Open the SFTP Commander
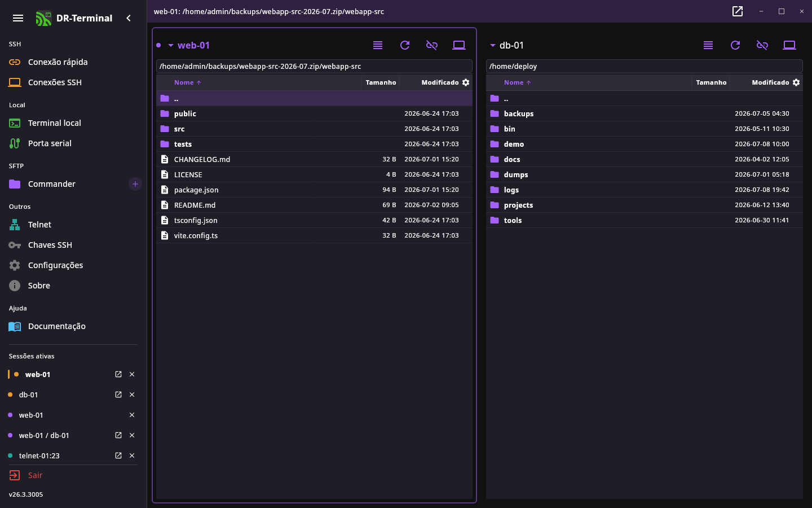Image resolution: width=812 pixels, height=508 pixels. tap(65, 184)
